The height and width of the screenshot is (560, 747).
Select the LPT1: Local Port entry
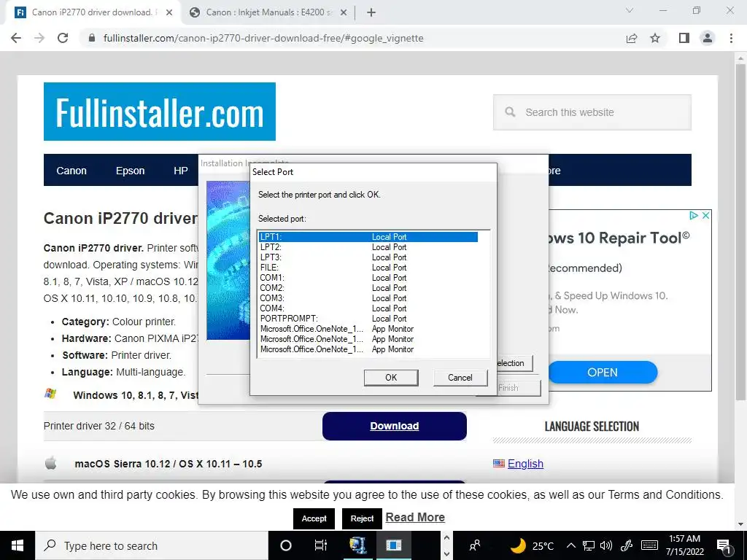tap(368, 237)
